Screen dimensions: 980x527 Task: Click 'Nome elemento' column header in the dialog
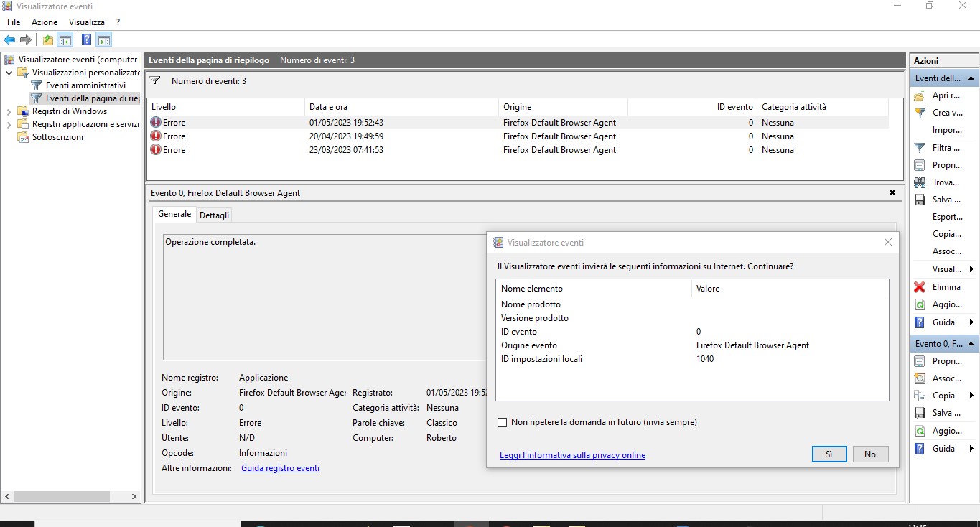(x=594, y=289)
